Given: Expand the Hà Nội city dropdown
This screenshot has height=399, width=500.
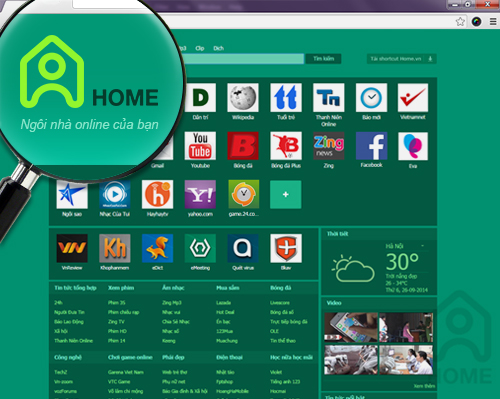Looking at the screenshot, I should tap(422, 246).
